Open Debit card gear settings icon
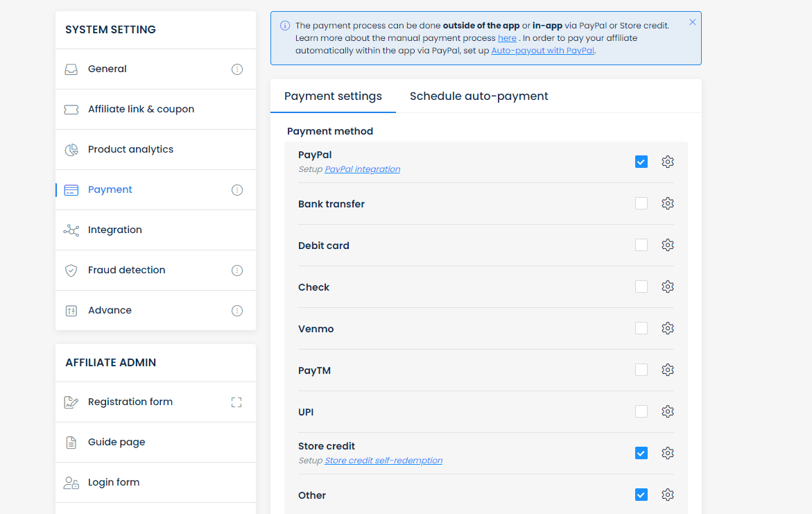 [668, 245]
